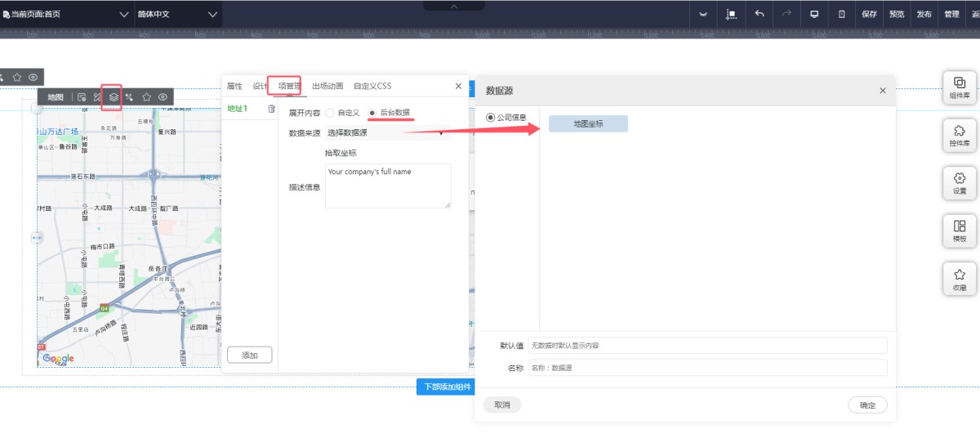Image resolution: width=980 pixels, height=443 pixels.
Task: Click the layers icon in map toolbar
Action: pyautogui.click(x=114, y=97)
